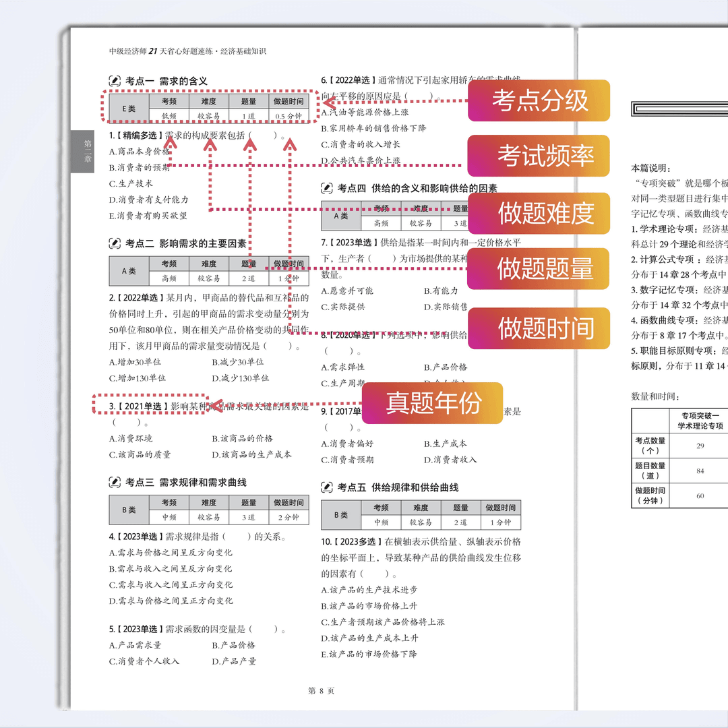Select the 做题难度 label badge
The width and height of the screenshot is (728, 728).
tap(539, 213)
